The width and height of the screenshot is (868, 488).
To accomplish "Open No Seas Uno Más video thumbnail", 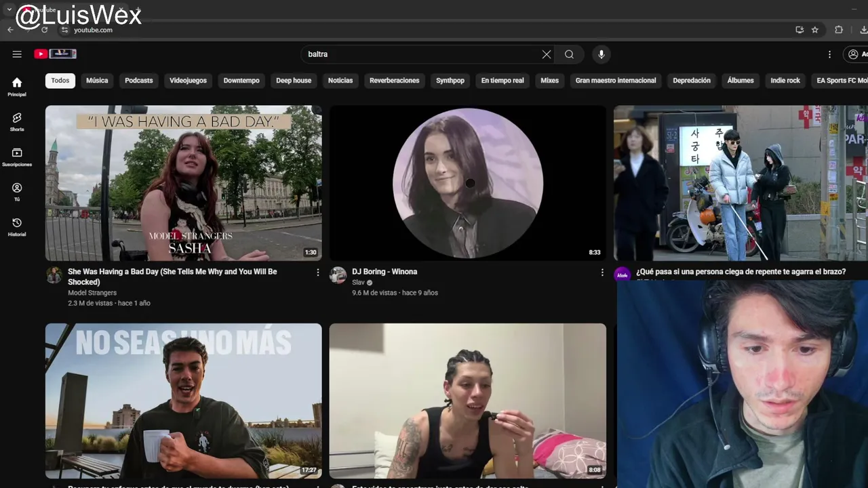I will [x=184, y=401].
